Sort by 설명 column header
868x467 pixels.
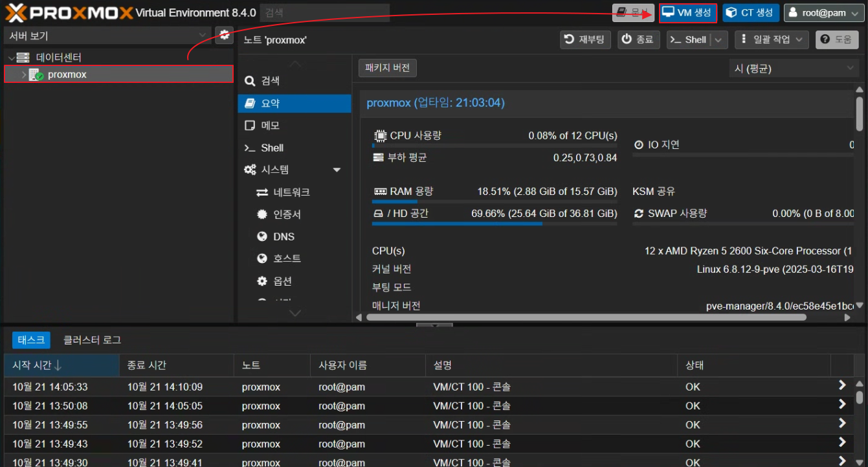pyautogui.click(x=551, y=365)
